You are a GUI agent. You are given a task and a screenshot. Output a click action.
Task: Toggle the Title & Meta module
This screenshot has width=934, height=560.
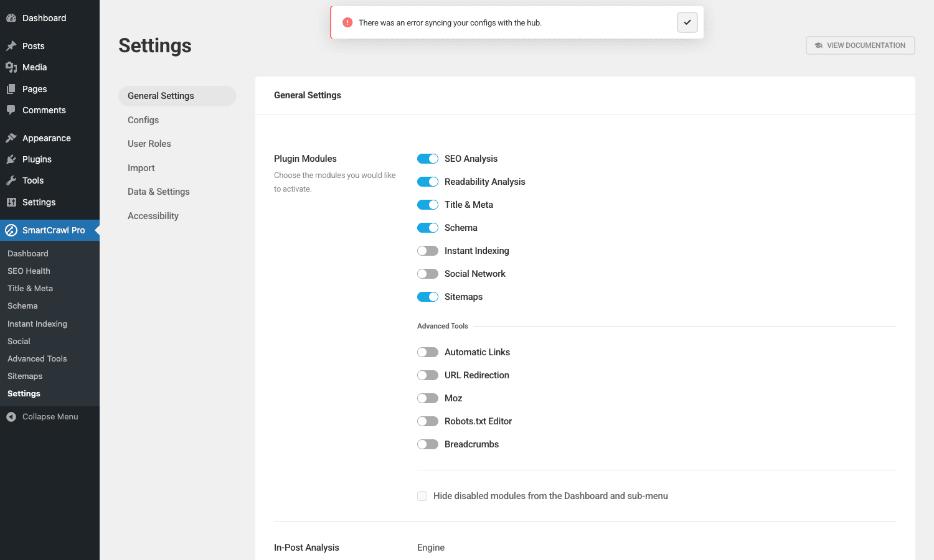[x=428, y=205]
